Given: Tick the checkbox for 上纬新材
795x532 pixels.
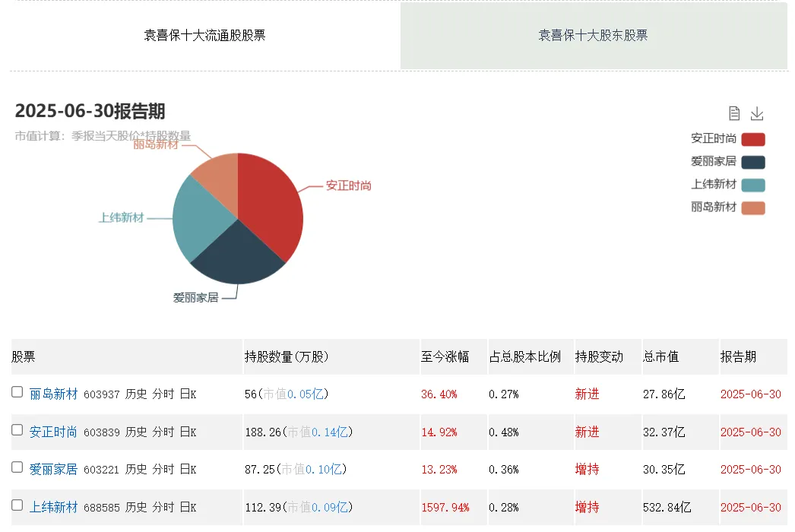Looking at the screenshot, I should [17, 505].
